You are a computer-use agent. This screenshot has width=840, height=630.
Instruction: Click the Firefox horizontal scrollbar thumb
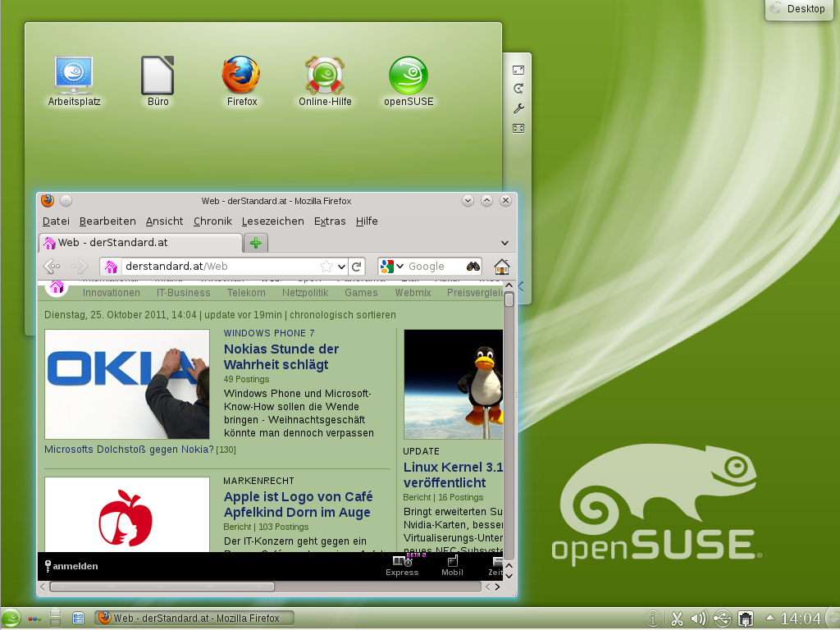(162, 587)
